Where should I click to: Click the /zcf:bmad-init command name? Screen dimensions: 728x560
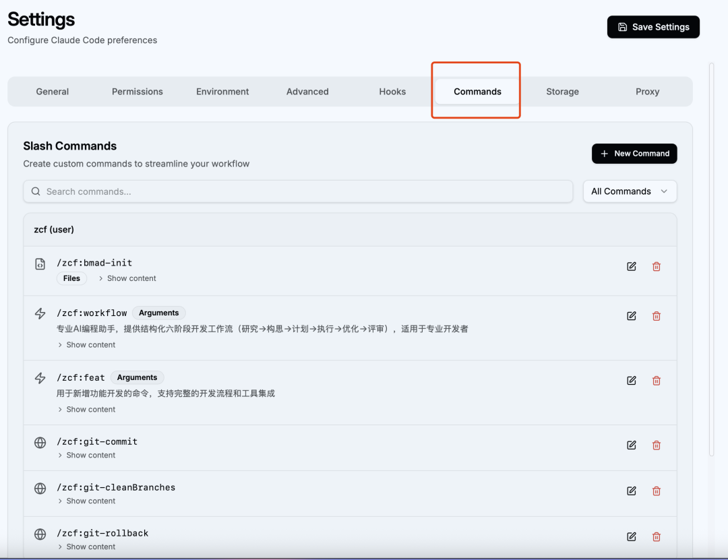94,263
